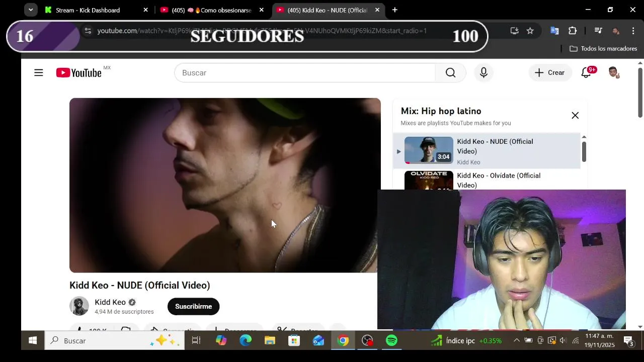
Task: Open the Windows notification center
Action: pos(628,341)
